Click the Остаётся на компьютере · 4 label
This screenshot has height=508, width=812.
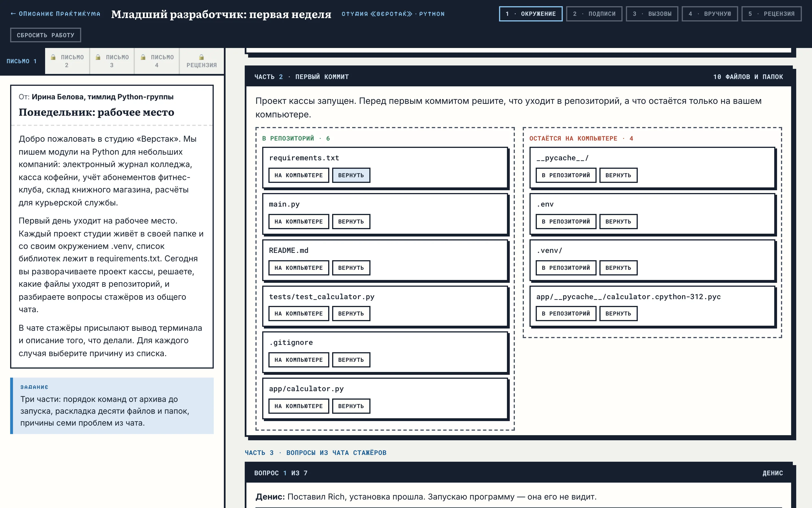click(x=581, y=138)
